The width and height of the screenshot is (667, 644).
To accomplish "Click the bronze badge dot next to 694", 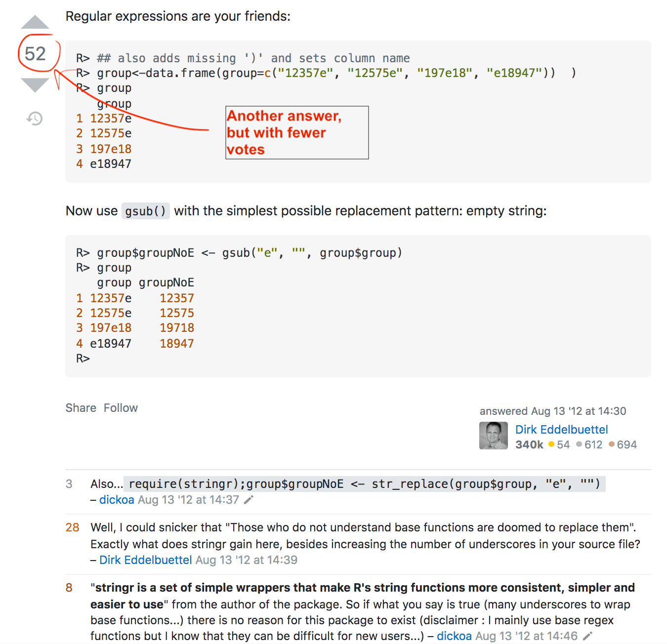I will [x=613, y=444].
